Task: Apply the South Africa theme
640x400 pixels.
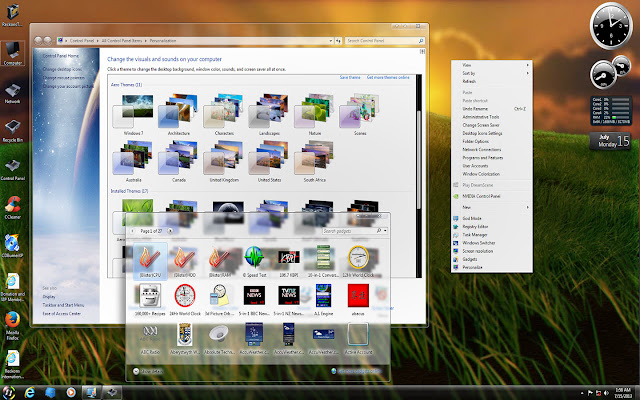Action: tap(315, 161)
